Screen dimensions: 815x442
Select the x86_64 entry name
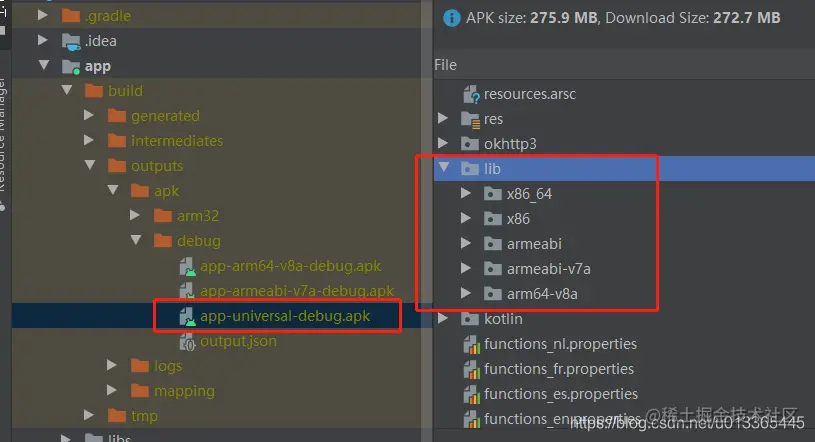tap(529, 194)
